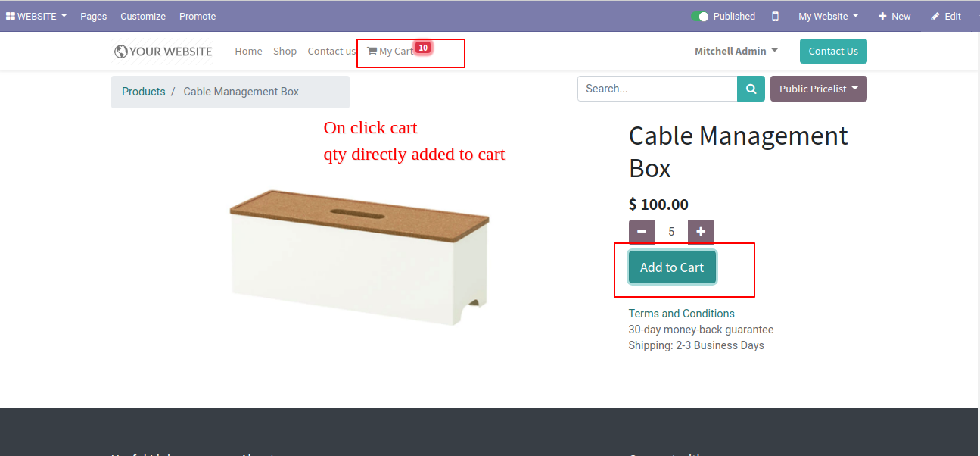This screenshot has height=456, width=980.
Task: Open the Public Pricelist dropdown
Action: tap(818, 89)
